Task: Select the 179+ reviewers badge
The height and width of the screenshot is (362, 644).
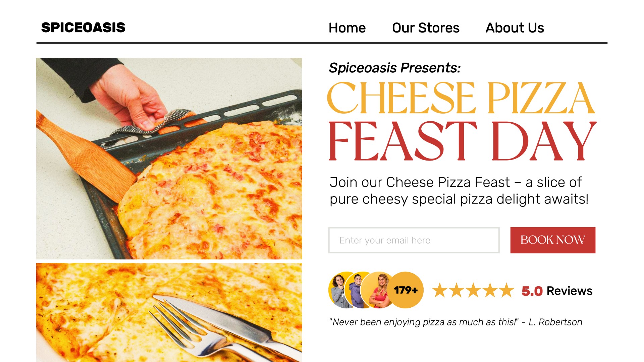Action: coord(406,290)
